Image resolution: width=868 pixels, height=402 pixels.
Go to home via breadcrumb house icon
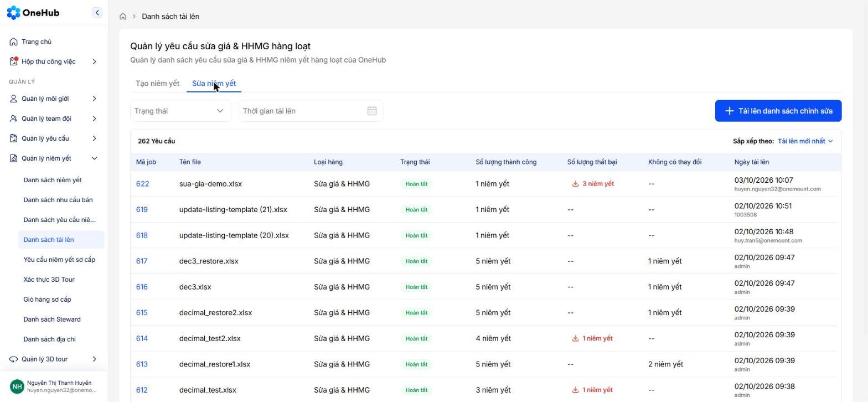pyautogui.click(x=123, y=17)
